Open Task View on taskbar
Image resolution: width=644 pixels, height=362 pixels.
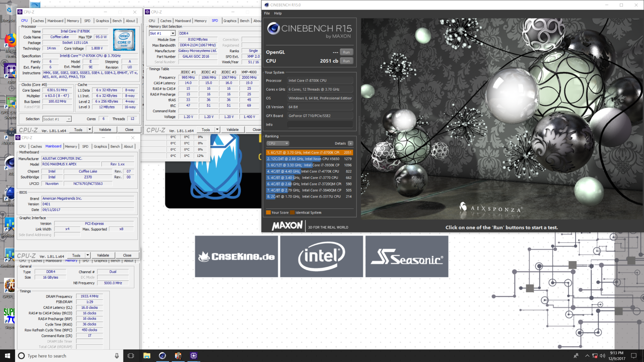point(131,356)
